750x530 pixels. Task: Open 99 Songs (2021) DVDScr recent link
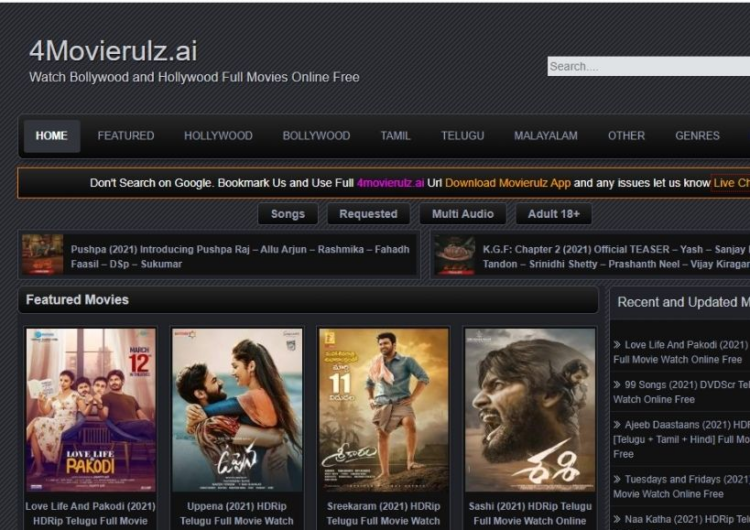click(681, 392)
